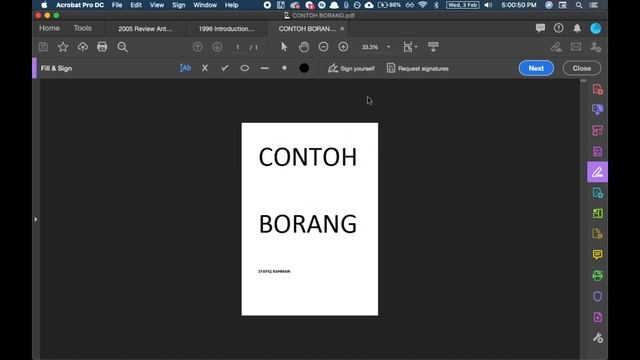
Task: Close the Fill & Sign toolbar
Action: 582,68
